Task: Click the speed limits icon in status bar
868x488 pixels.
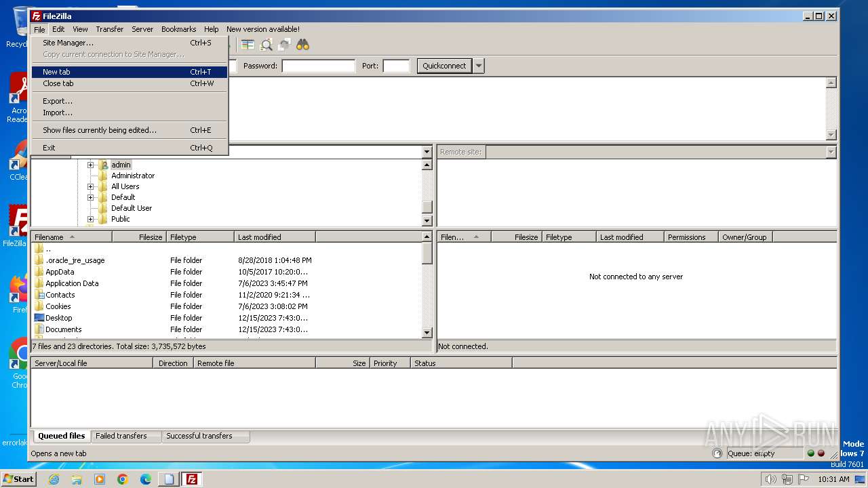Action: click(717, 453)
